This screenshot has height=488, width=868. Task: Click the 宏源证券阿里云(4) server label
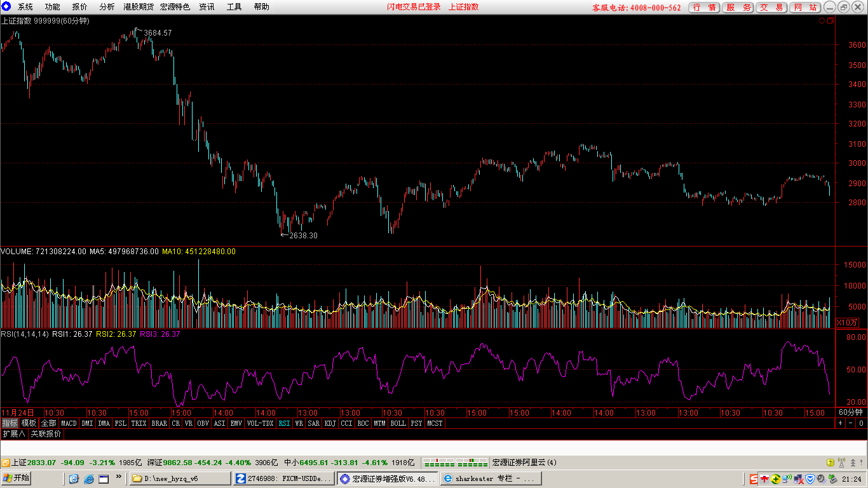(524, 463)
